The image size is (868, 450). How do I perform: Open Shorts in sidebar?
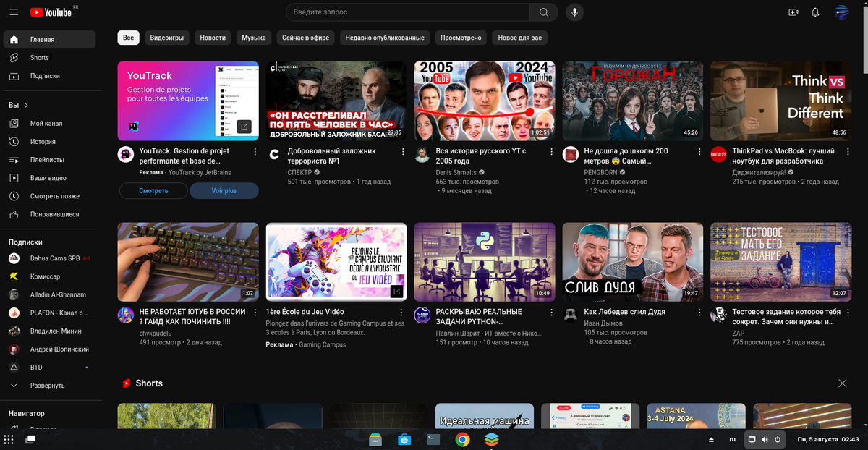tap(49, 58)
